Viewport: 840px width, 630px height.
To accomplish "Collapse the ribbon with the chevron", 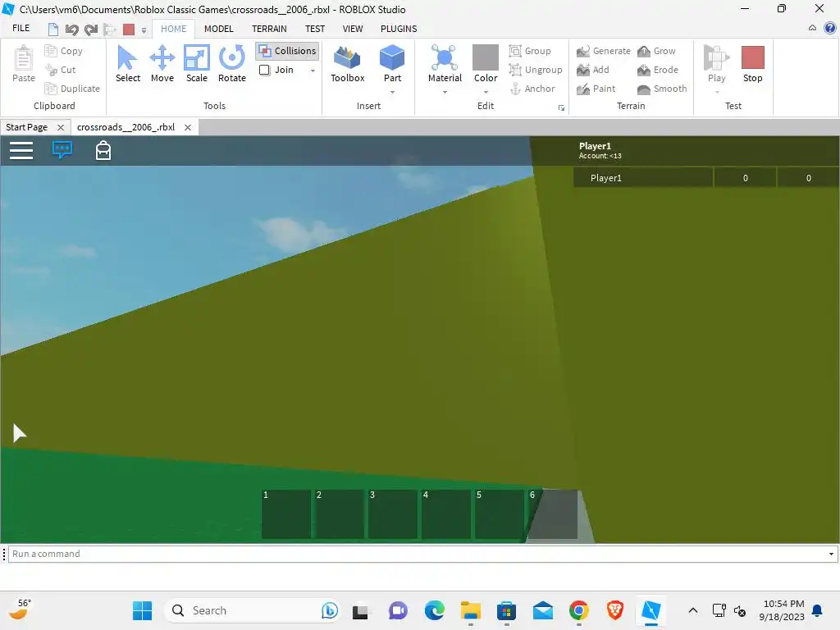I will [x=812, y=28].
